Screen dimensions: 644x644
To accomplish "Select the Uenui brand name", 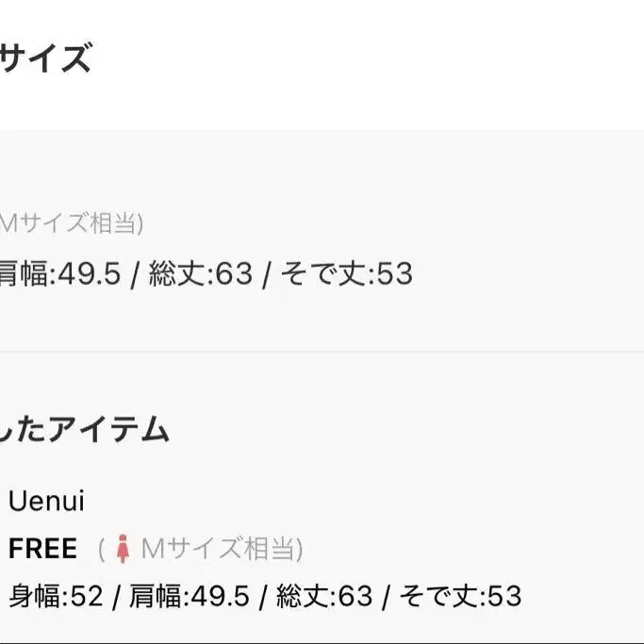I will click(x=46, y=501).
